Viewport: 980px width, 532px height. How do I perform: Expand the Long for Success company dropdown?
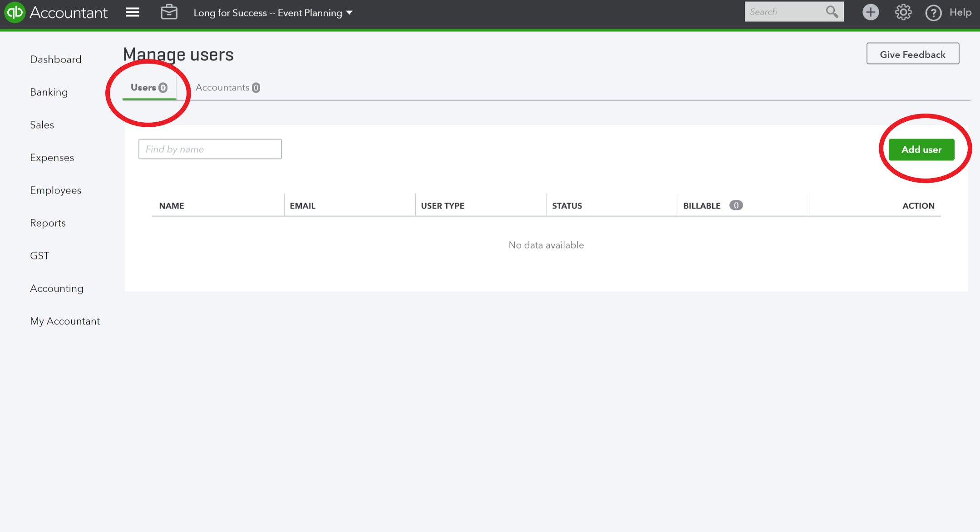[273, 13]
